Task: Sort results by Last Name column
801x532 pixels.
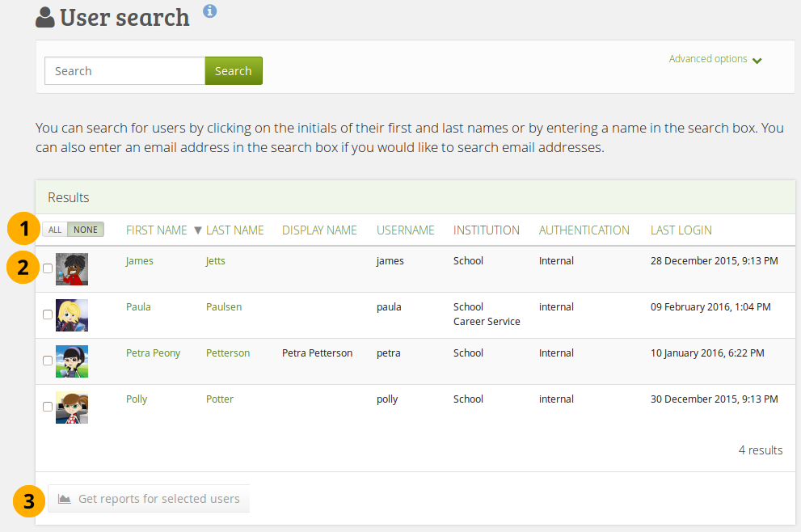Action: point(234,230)
